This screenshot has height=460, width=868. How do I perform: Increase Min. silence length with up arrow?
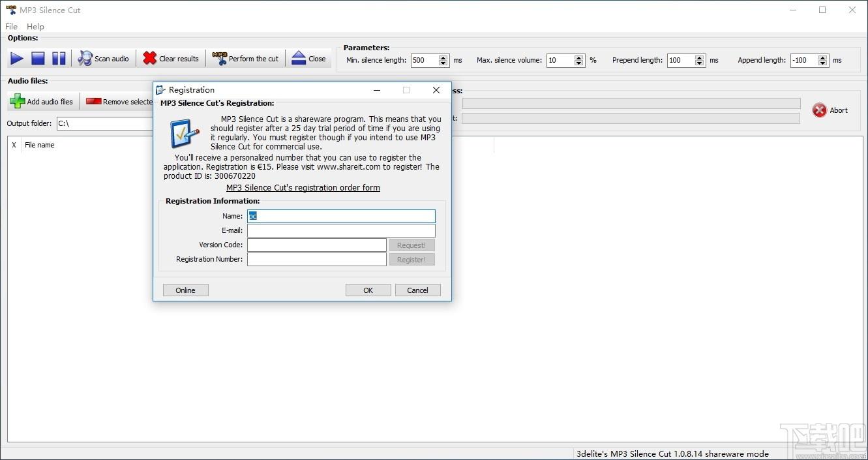443,57
